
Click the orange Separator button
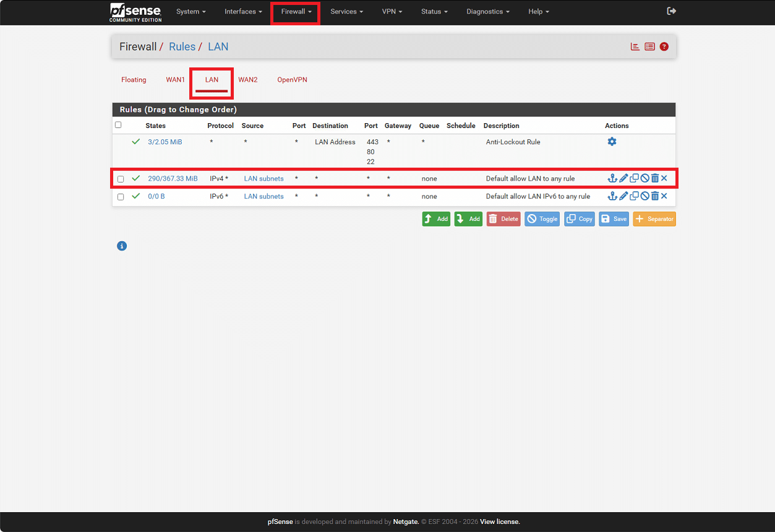pos(654,219)
